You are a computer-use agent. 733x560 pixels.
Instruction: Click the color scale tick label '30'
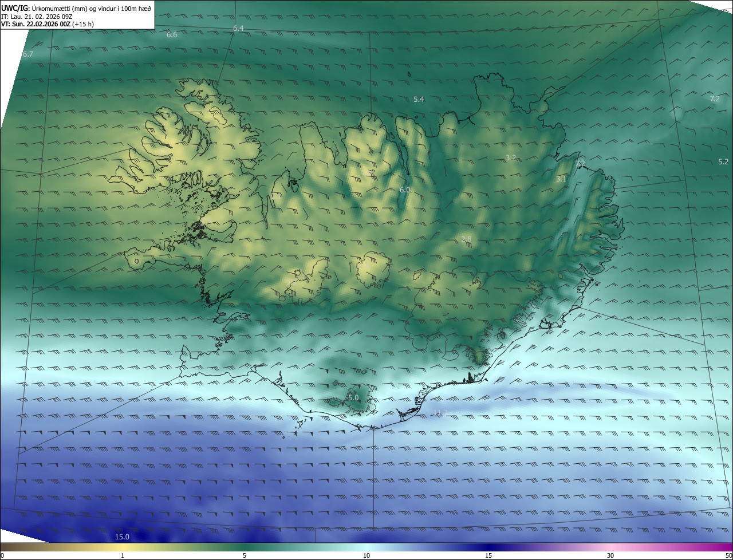(610, 555)
